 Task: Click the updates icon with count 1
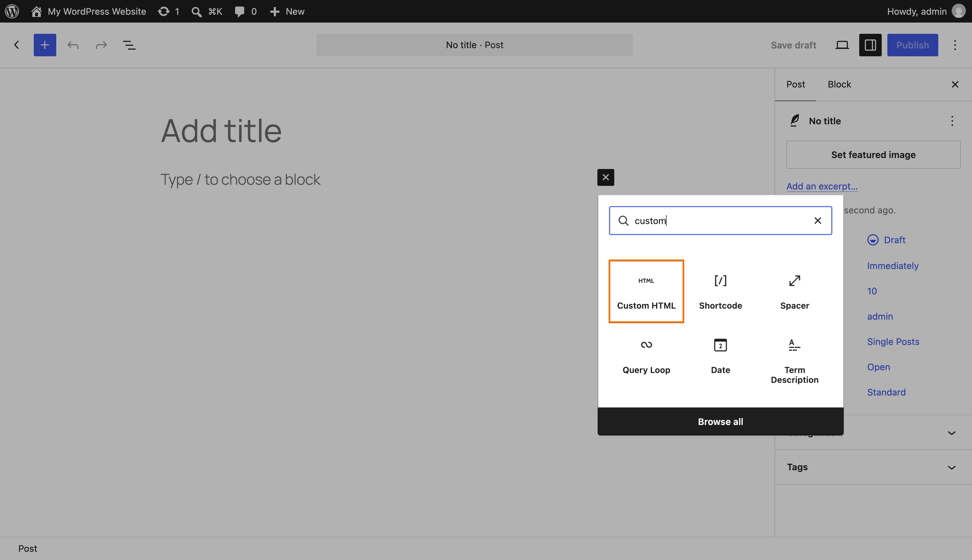169,11
